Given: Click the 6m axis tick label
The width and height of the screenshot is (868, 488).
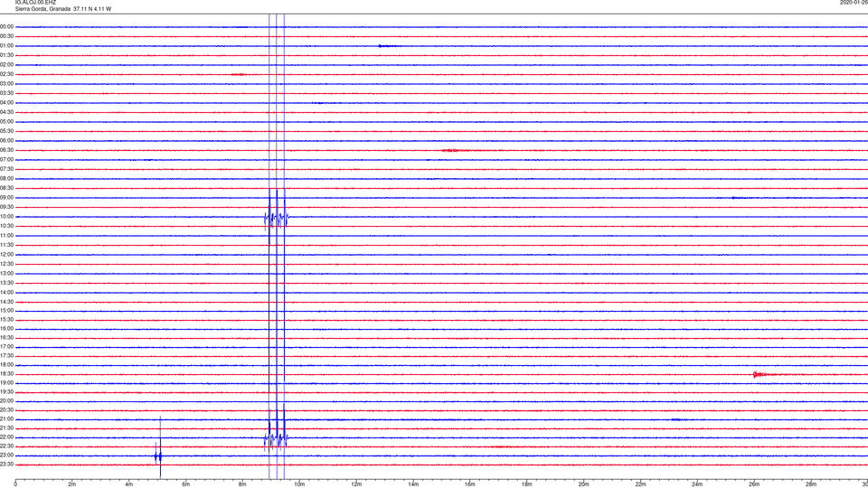Looking at the screenshot, I should (x=186, y=484).
